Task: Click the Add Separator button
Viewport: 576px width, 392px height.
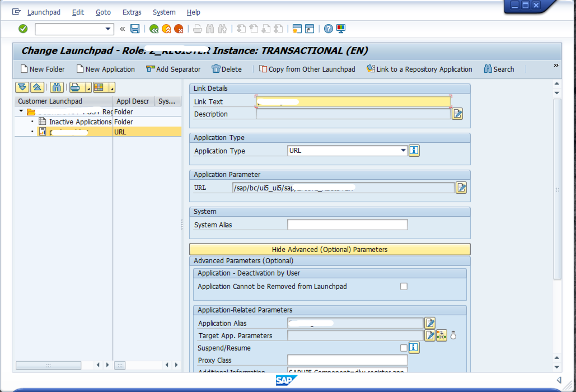Action: point(174,69)
